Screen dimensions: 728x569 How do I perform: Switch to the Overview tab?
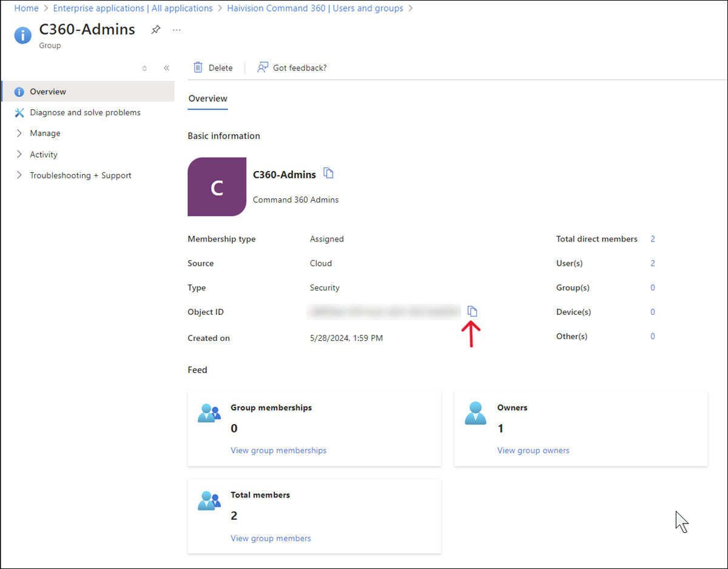[x=207, y=98]
